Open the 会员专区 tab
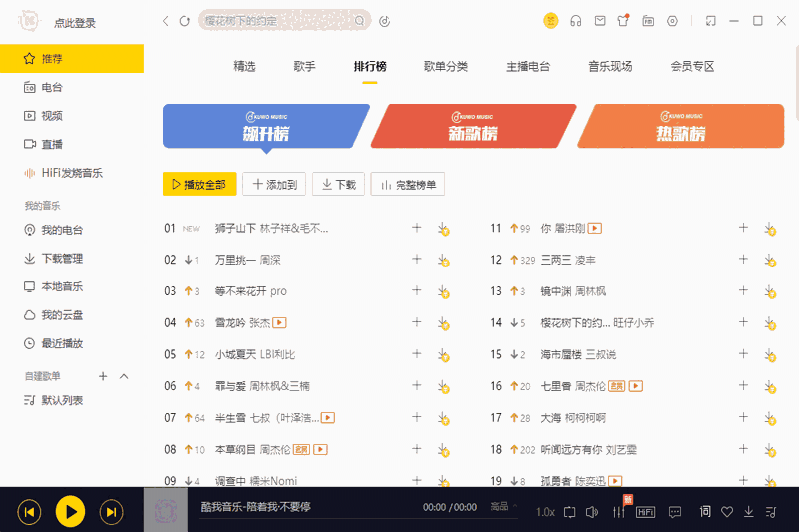799x532 pixels. pyautogui.click(x=692, y=66)
